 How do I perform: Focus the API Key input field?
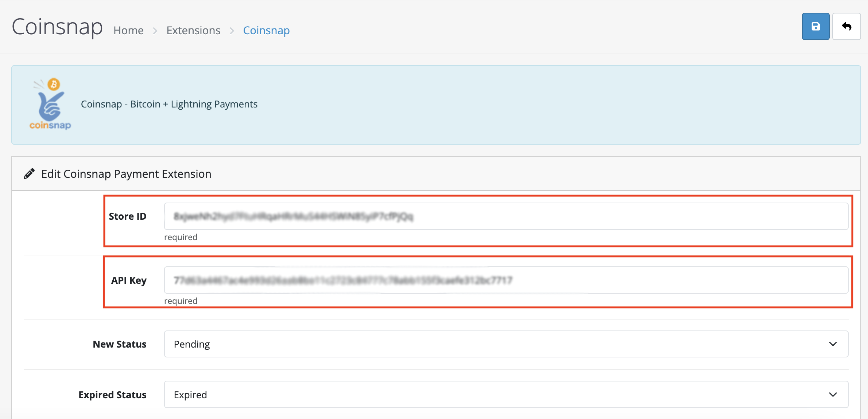pos(505,280)
